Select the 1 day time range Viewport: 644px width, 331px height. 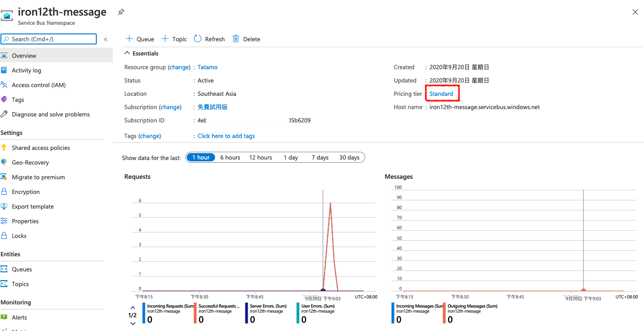(x=291, y=157)
